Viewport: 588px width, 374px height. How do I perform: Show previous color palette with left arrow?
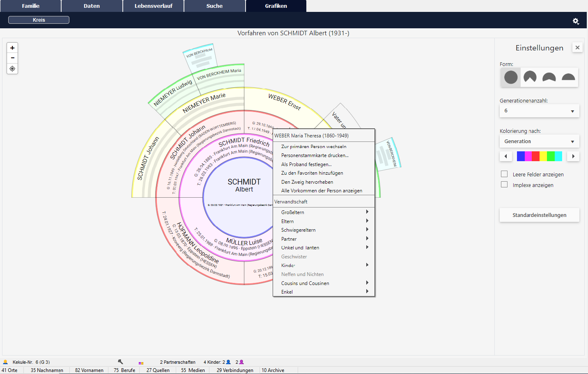tap(505, 156)
